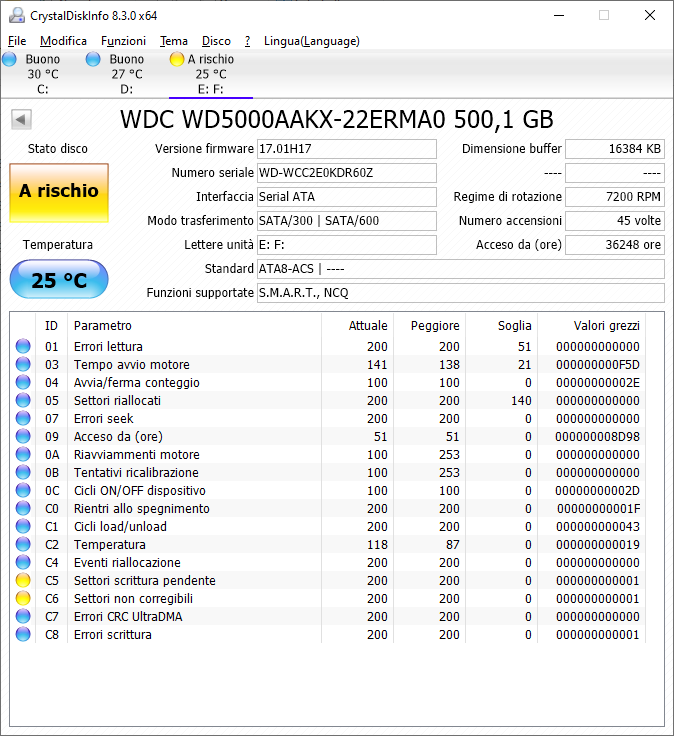Image resolution: width=674 pixels, height=736 pixels.
Task: Click the yellow orb for Settori non corregibili
Action: point(23,598)
